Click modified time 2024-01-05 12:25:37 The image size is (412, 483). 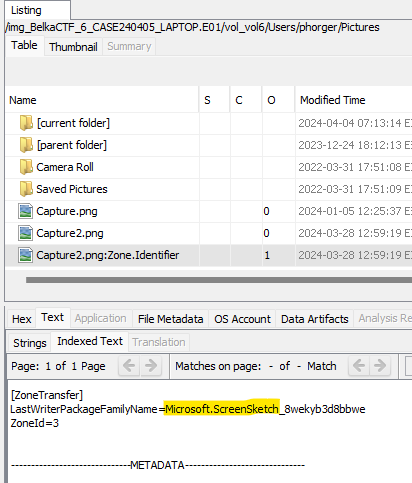355,211
